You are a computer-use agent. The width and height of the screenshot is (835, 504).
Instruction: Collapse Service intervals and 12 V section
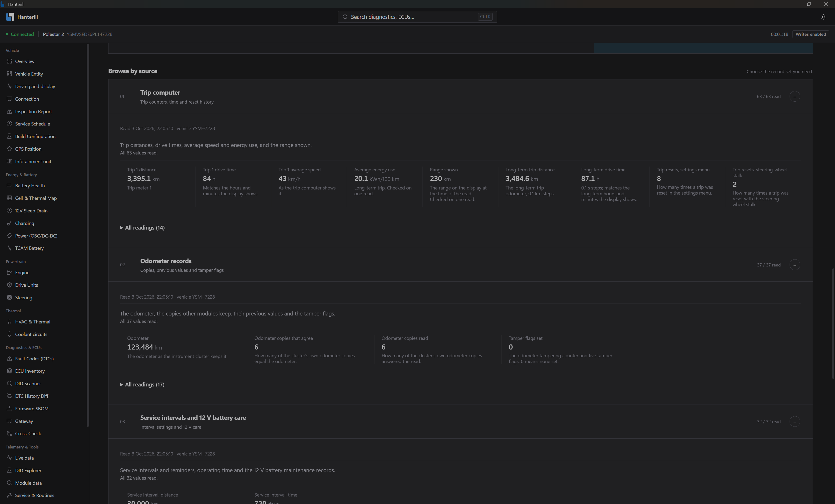795,421
